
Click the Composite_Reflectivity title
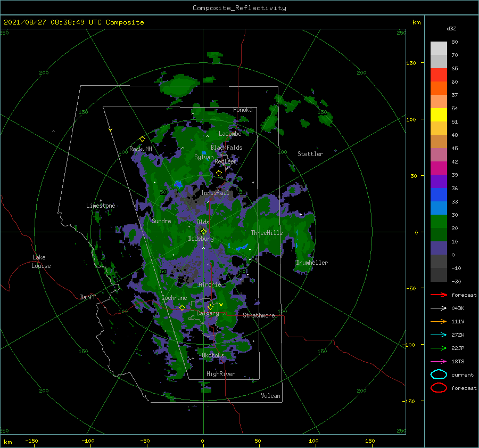click(x=240, y=8)
